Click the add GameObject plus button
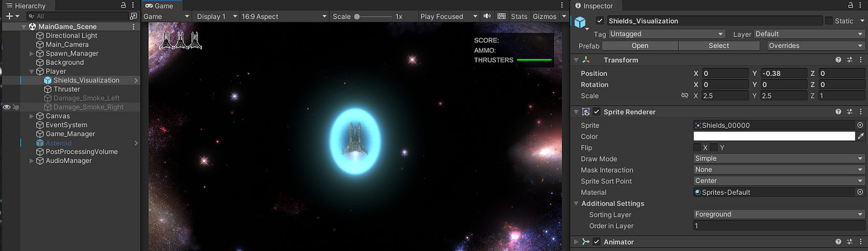868x251 pixels. [x=10, y=16]
